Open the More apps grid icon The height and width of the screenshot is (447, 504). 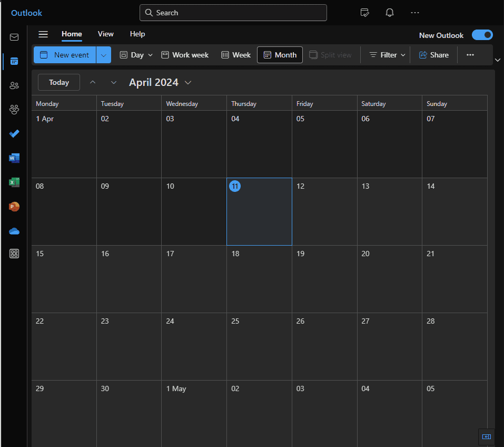(x=14, y=254)
